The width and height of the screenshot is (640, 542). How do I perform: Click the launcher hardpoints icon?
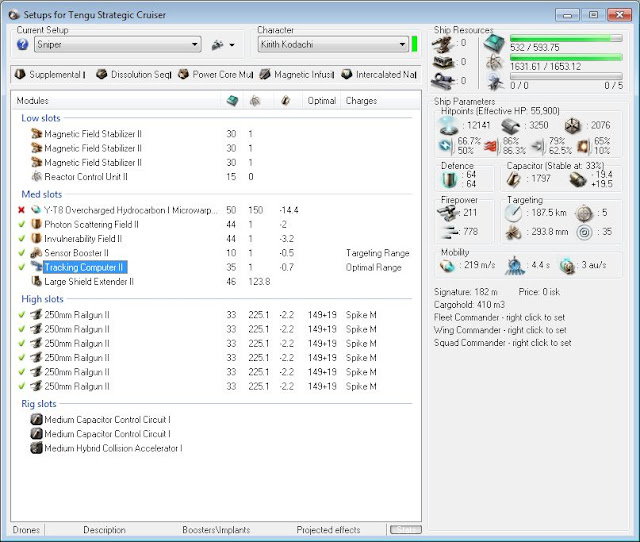click(x=443, y=62)
